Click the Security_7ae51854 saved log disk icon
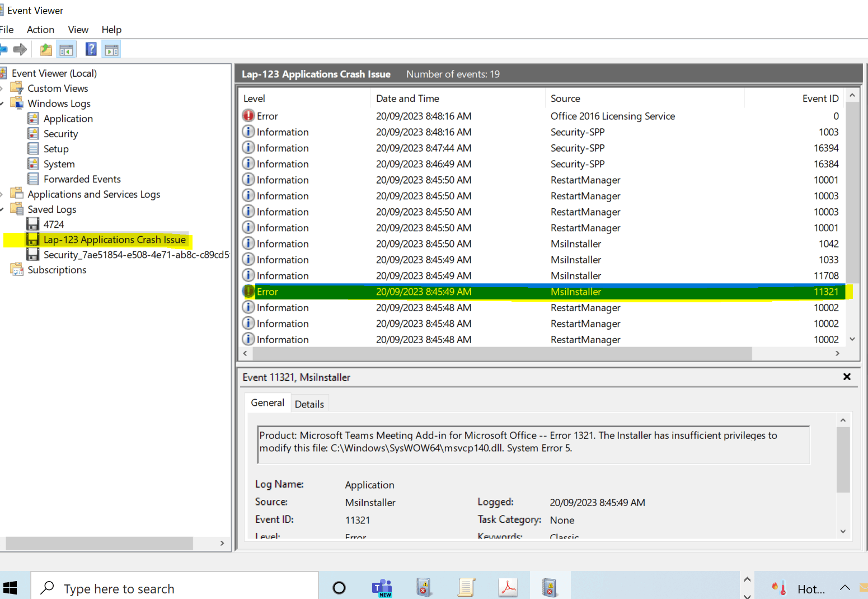This screenshot has height=599, width=868. [33, 254]
